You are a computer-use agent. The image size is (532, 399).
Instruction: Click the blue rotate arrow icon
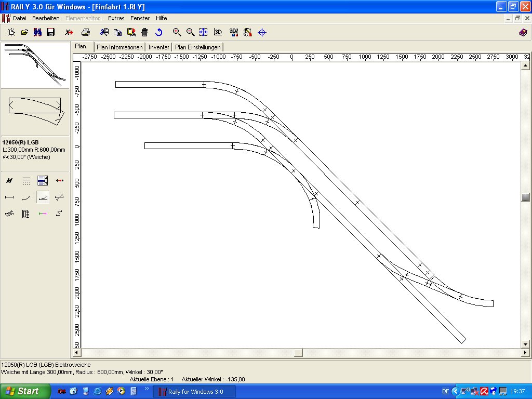tap(158, 32)
